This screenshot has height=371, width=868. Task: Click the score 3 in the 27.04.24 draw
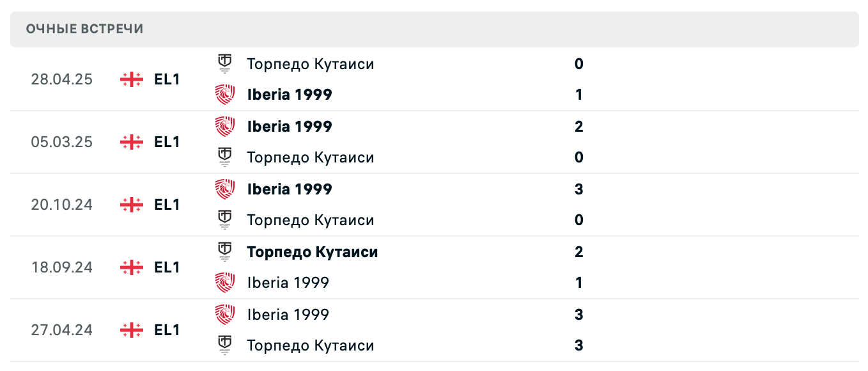click(x=578, y=315)
